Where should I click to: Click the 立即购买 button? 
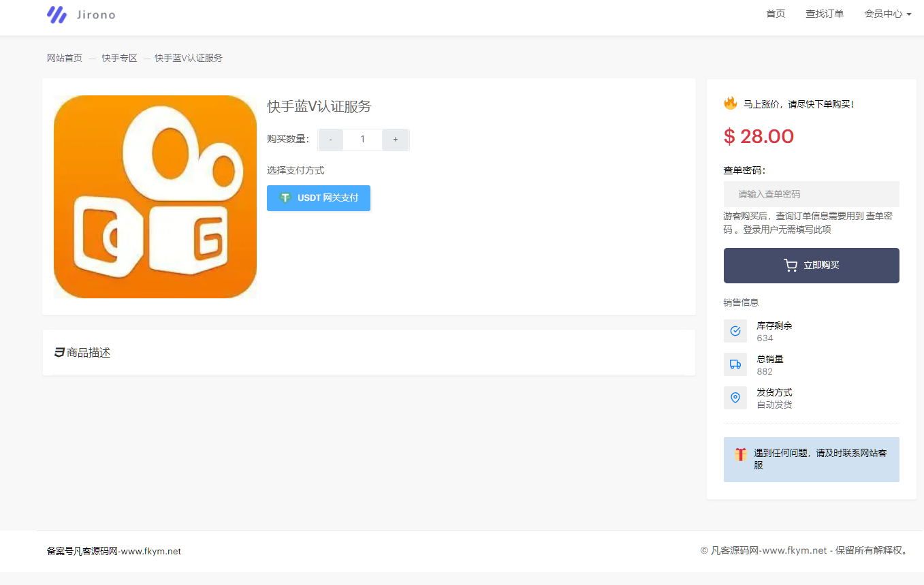tap(812, 266)
